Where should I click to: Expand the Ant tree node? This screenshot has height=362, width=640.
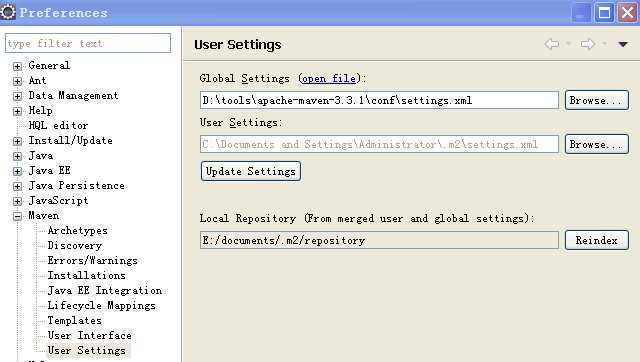point(17,81)
